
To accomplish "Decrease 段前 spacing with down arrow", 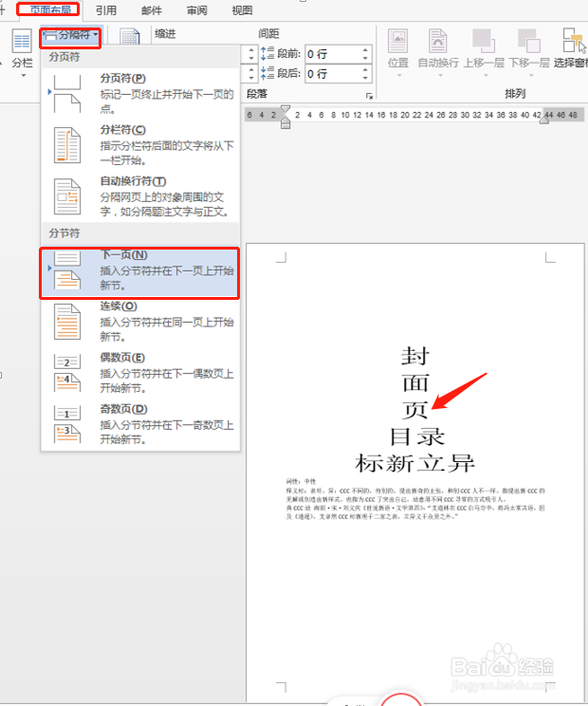I will (365, 59).
